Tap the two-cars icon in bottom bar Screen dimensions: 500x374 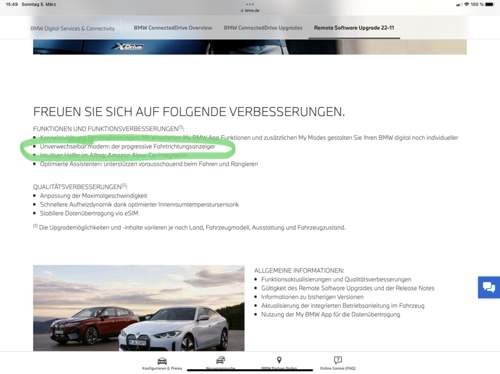[220, 360]
